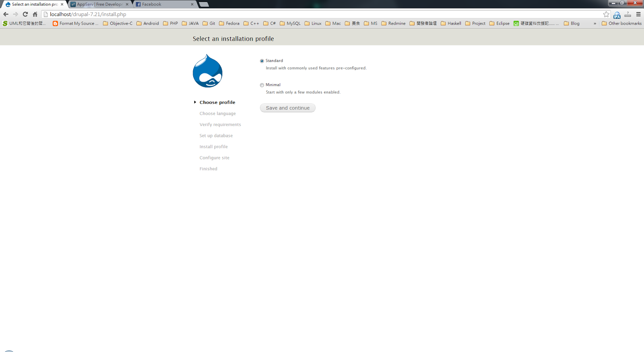Open the Mac bookmark folder
This screenshot has height=352, width=644.
[x=333, y=23]
